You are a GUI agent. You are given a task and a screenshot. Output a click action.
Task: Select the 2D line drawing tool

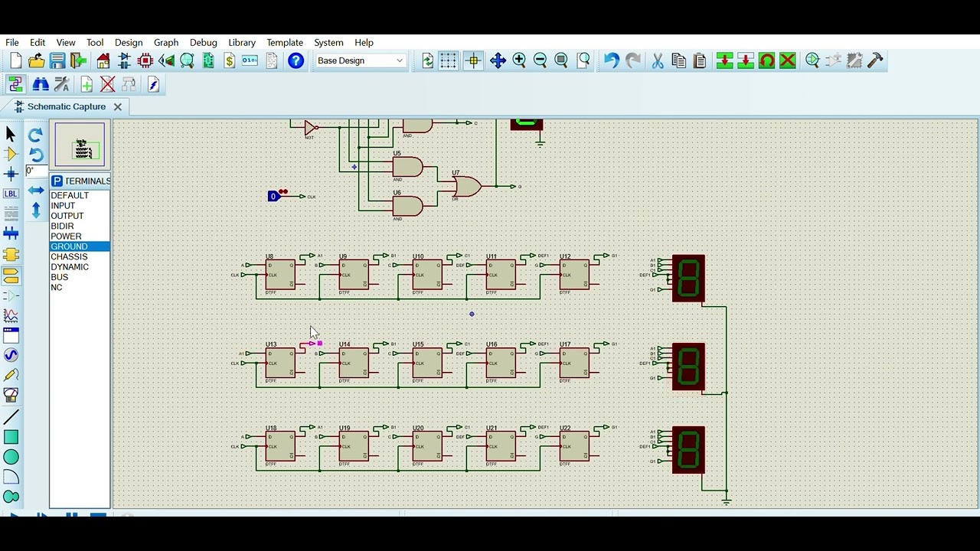coord(11,417)
